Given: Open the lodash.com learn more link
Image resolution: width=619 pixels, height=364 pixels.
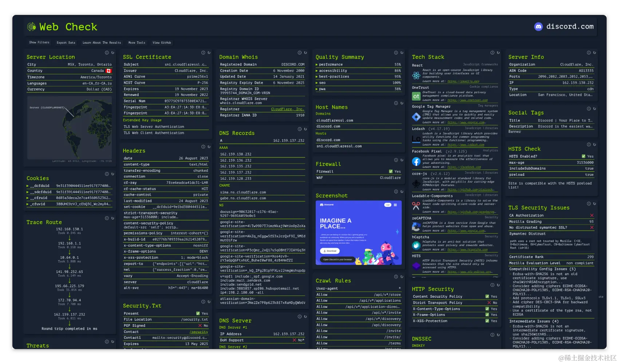Looking at the screenshot, I should pyautogui.click(x=466, y=145).
